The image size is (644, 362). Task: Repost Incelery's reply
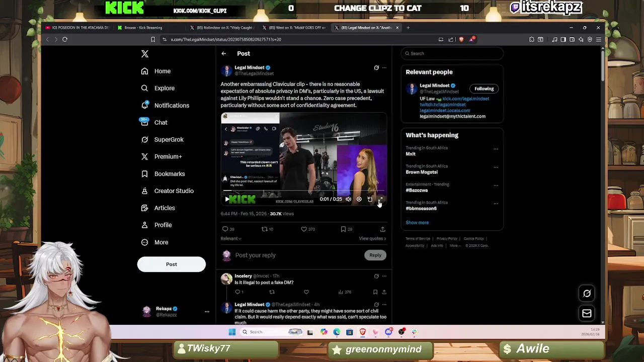point(272,292)
